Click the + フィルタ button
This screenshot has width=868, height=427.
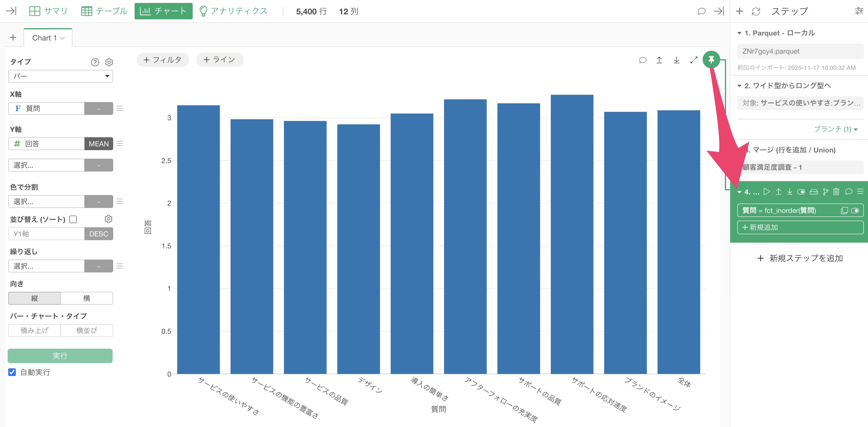point(162,60)
